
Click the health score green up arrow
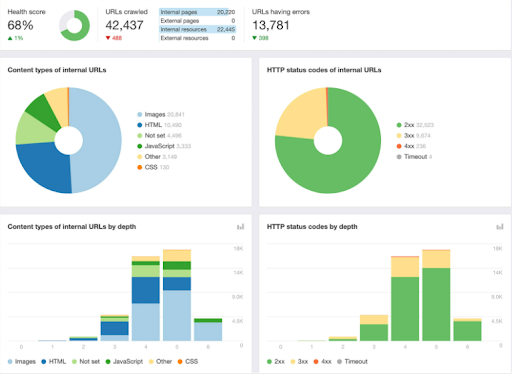[10, 38]
